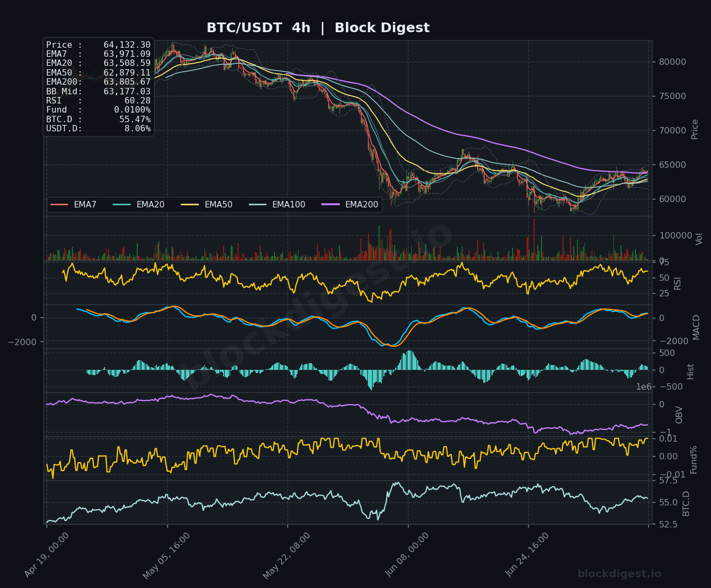Click the EMA50 yellow legend swatch
The width and height of the screenshot is (711, 588).
pyautogui.click(x=190, y=205)
